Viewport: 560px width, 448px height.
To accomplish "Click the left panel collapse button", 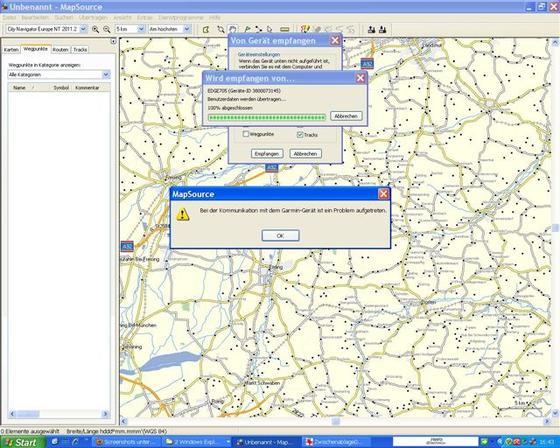I will pyautogui.click(x=113, y=41).
